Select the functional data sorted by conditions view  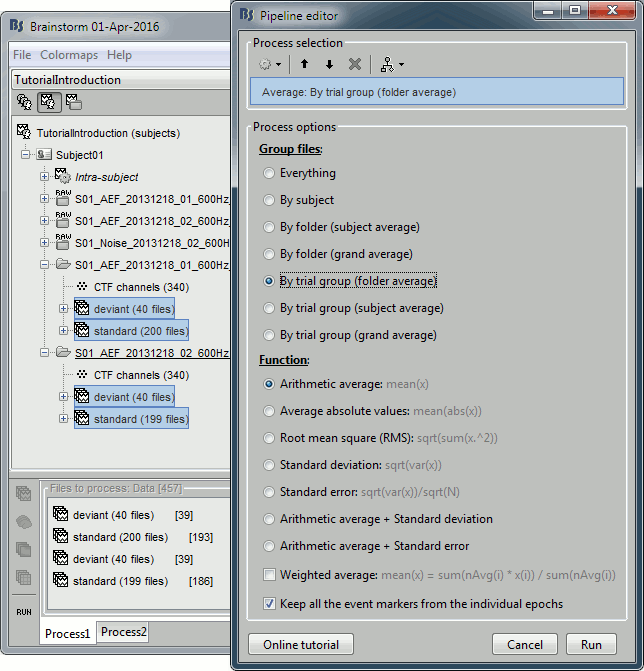[x=73, y=102]
